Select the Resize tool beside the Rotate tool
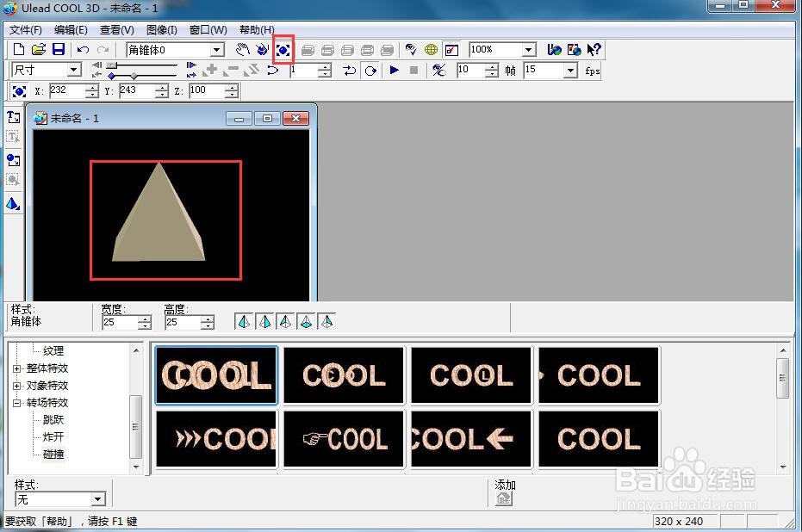802x532 pixels. pyautogui.click(x=283, y=50)
